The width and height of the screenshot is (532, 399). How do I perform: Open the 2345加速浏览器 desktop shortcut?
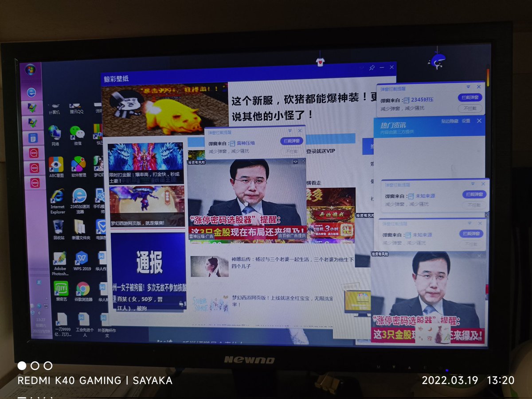[80, 201]
